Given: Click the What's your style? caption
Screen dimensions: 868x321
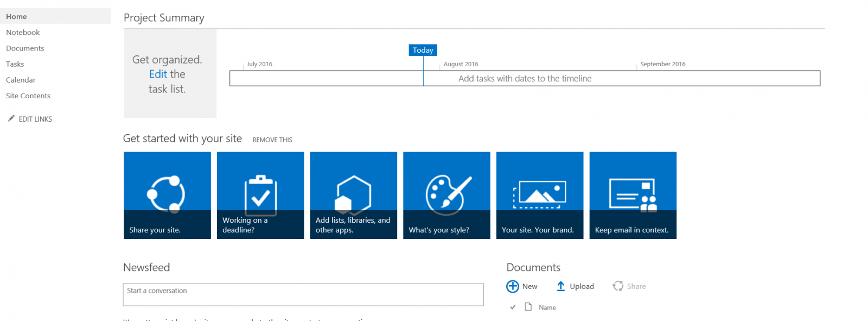Looking at the screenshot, I should coord(439,230).
